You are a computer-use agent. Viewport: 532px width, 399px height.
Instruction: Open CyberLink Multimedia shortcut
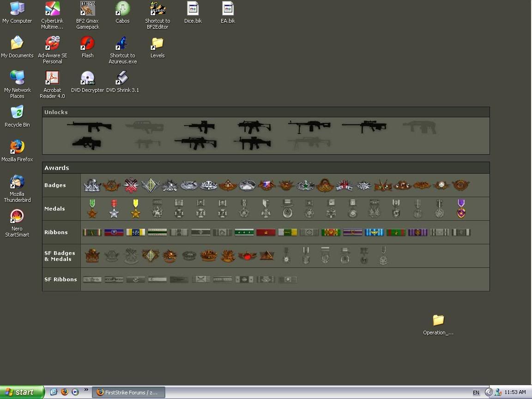click(52, 15)
